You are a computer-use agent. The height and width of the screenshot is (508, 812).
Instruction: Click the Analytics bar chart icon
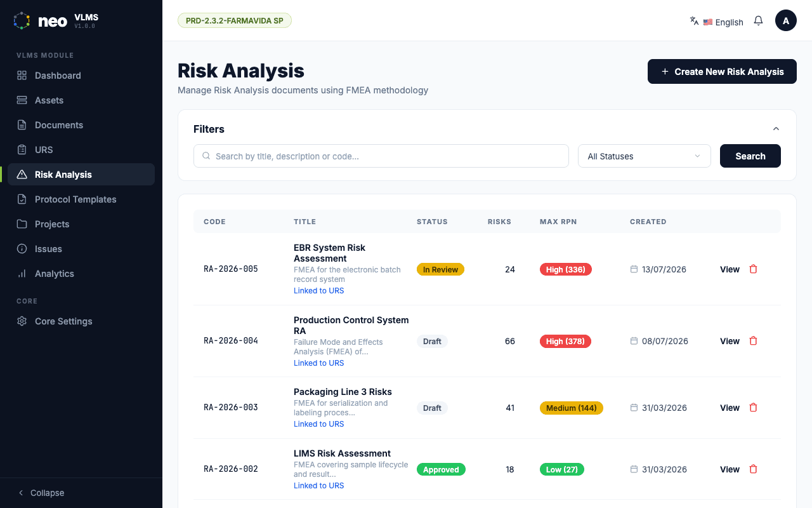click(22, 274)
